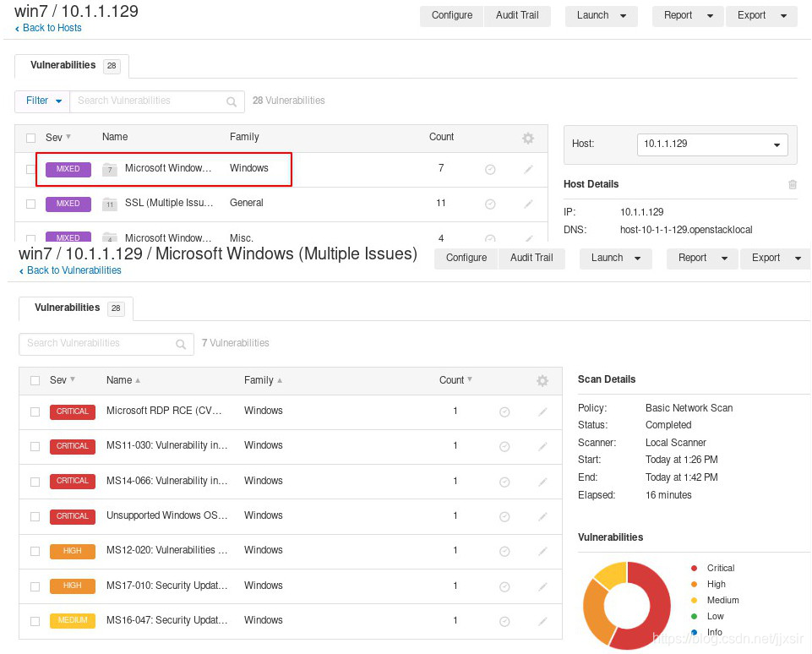Click the pencil icon in the Unsupported Windows OS row
Viewport: 812px width, 654px height.
tap(542, 517)
